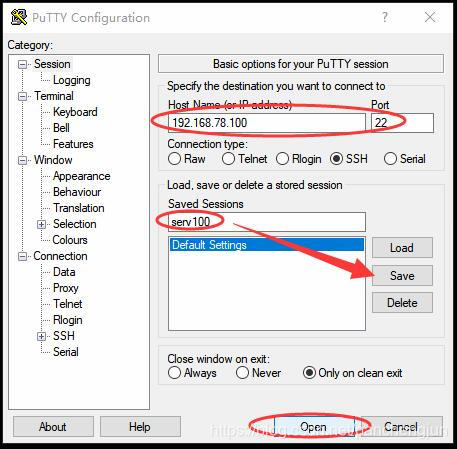Viewport: 457px width, 449px height.
Task: Open the Bell category
Action: 61,128
